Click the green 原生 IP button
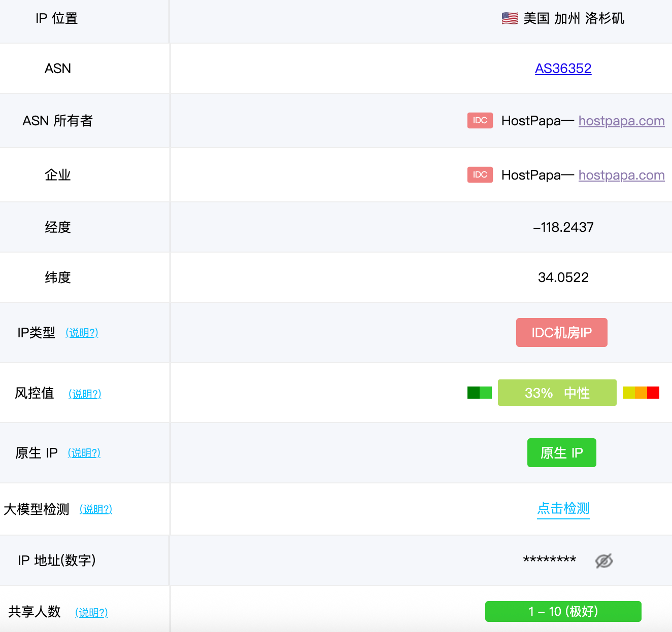 (x=561, y=453)
